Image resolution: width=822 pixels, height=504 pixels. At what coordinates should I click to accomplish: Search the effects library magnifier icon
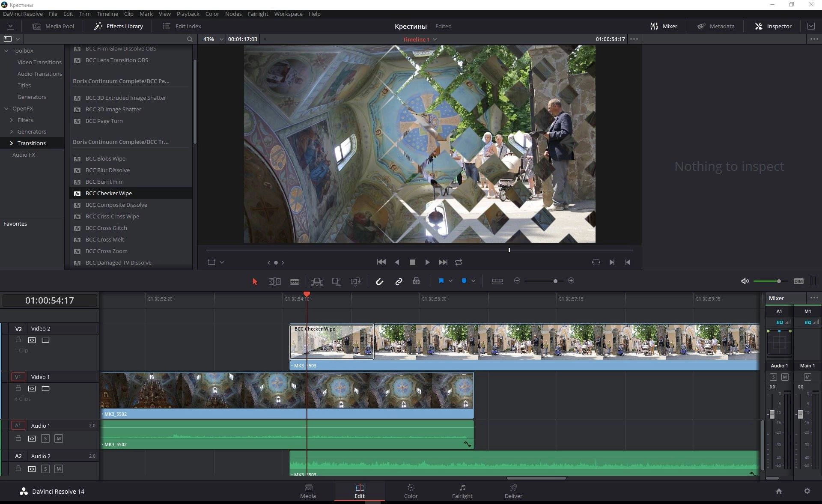[x=190, y=39]
